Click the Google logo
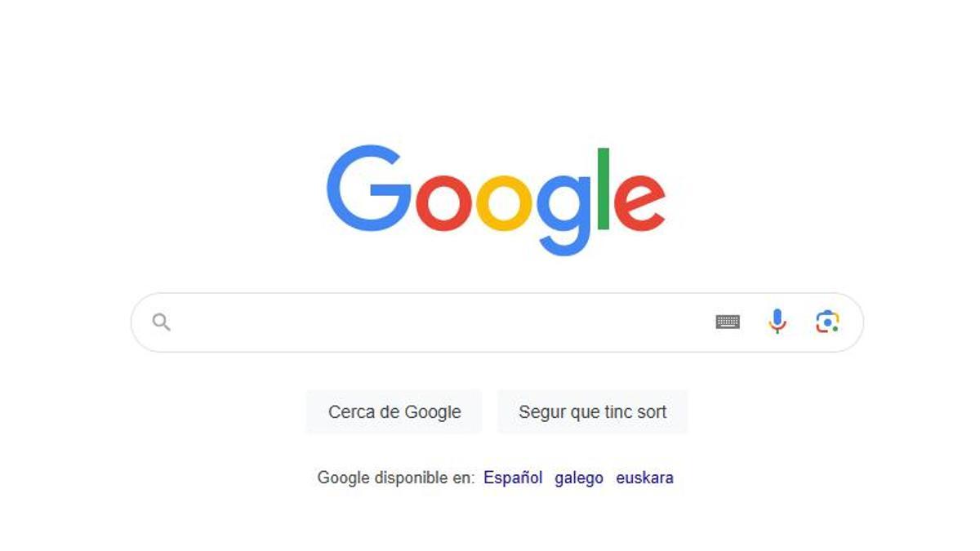The image size is (980, 551). click(496, 201)
